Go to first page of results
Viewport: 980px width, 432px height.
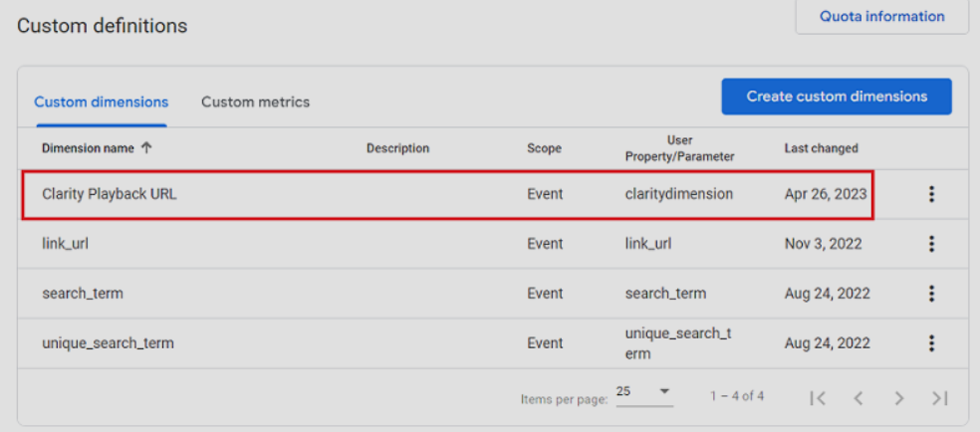coord(818,398)
